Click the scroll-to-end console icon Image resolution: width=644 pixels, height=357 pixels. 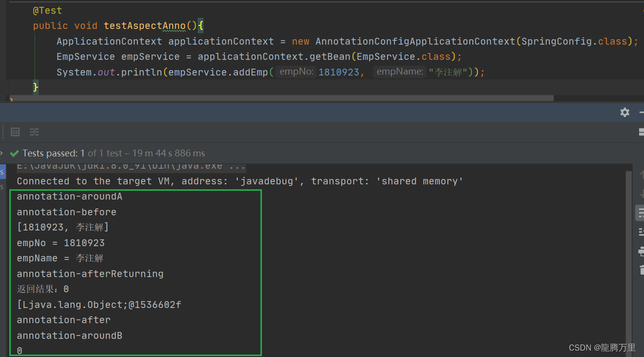[x=641, y=231]
